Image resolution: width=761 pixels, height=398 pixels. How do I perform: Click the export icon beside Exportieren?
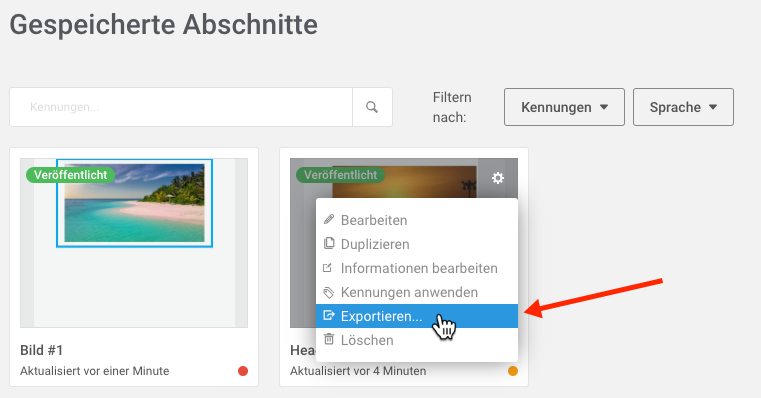tap(329, 316)
